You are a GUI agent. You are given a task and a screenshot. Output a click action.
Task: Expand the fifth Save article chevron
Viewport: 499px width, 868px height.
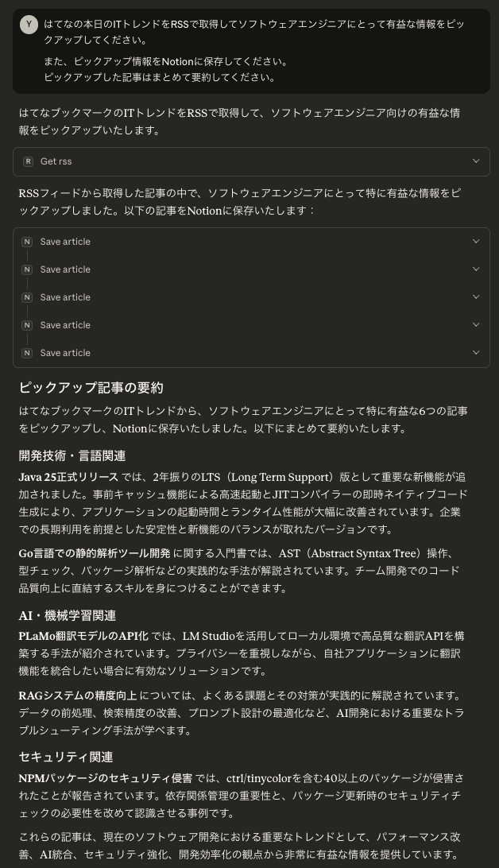pyautogui.click(x=476, y=352)
